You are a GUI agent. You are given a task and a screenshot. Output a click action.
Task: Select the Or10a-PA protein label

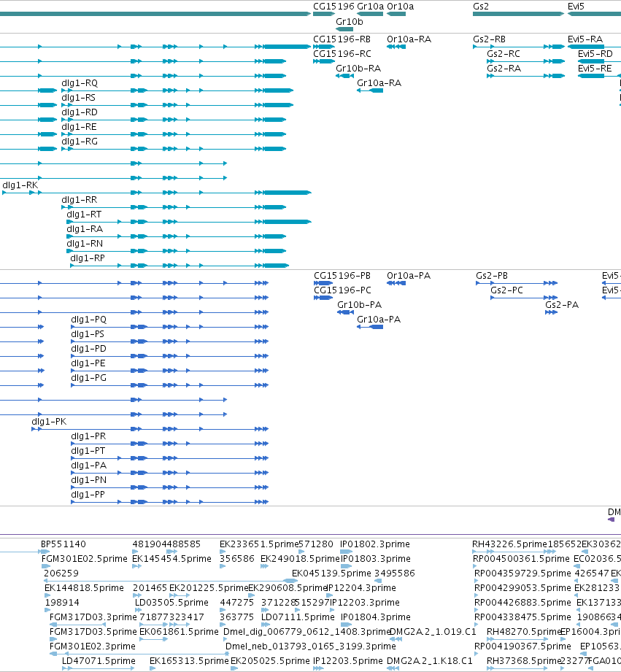(x=409, y=276)
